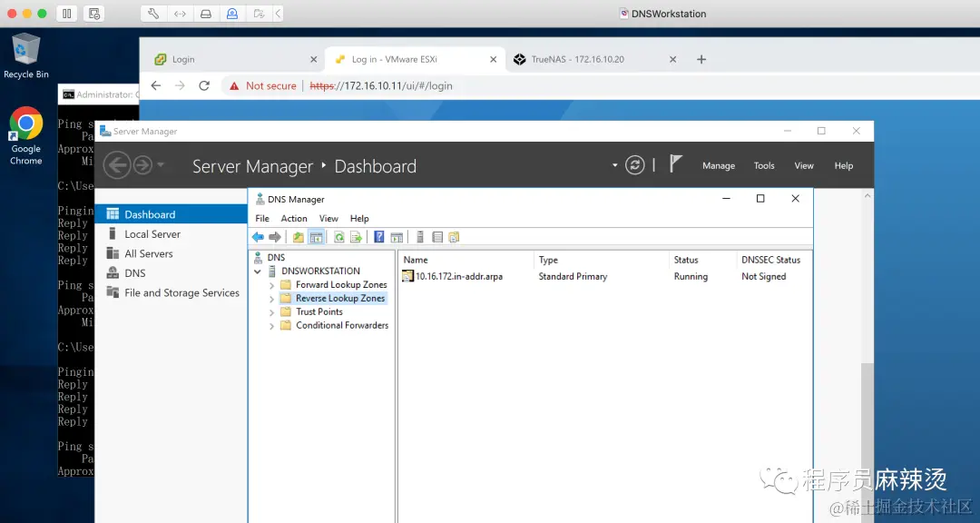Click the server tower toolbar icon
This screenshot has width=980, height=523.
pos(420,237)
